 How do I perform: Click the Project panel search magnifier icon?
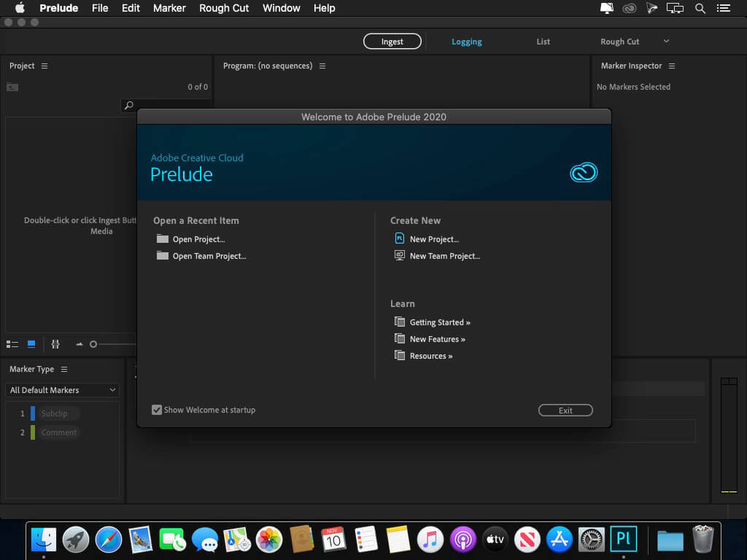pos(128,106)
